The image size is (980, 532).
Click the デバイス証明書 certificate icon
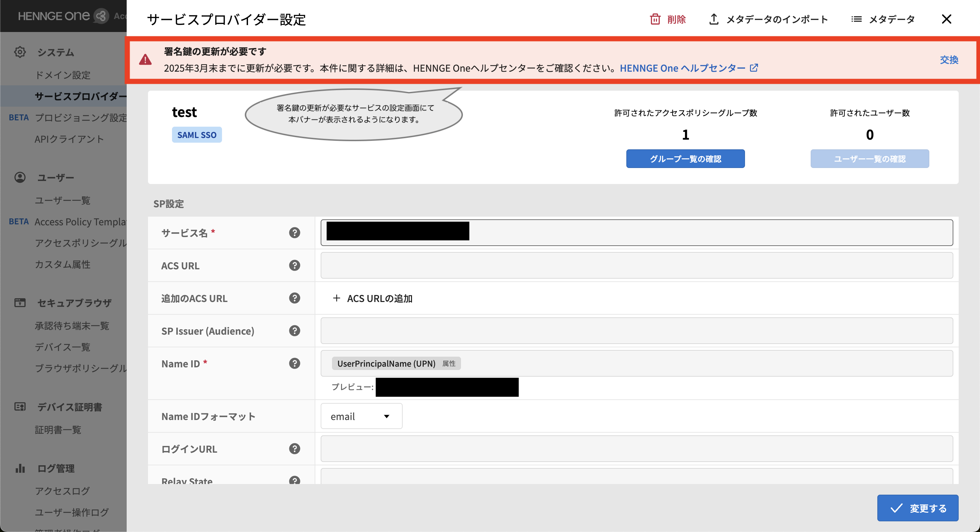(20, 407)
